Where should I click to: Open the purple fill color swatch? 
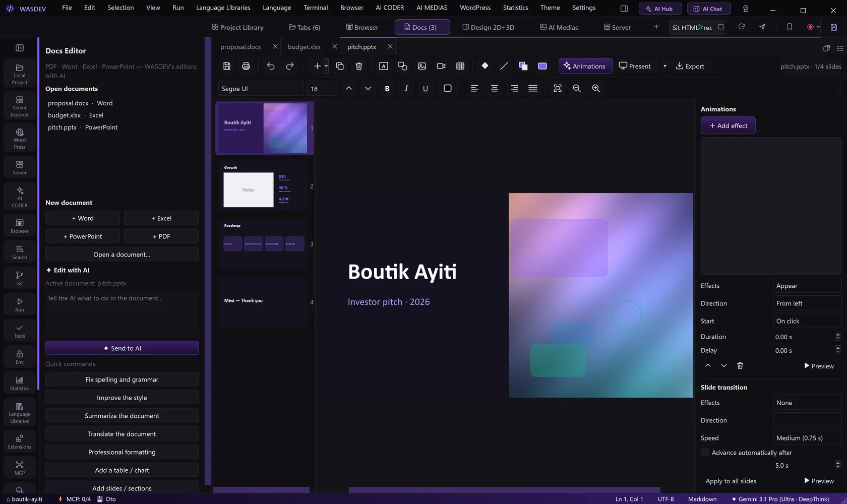coord(542,66)
